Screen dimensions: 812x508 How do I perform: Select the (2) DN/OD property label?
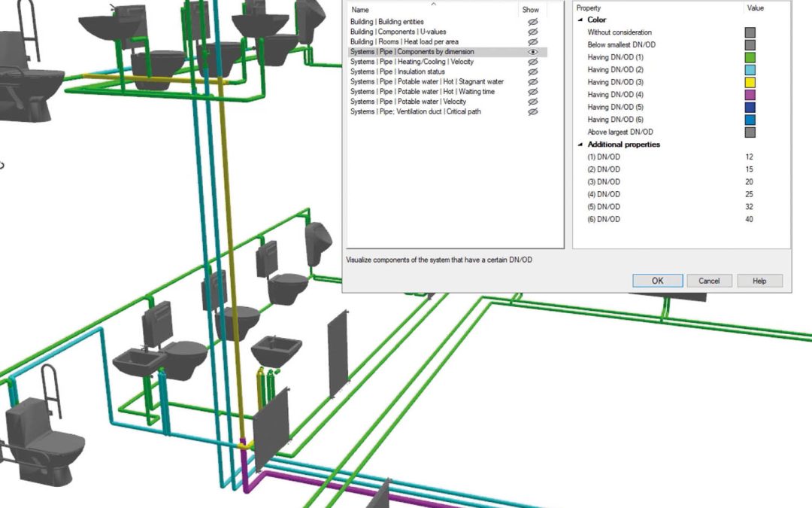coord(603,169)
